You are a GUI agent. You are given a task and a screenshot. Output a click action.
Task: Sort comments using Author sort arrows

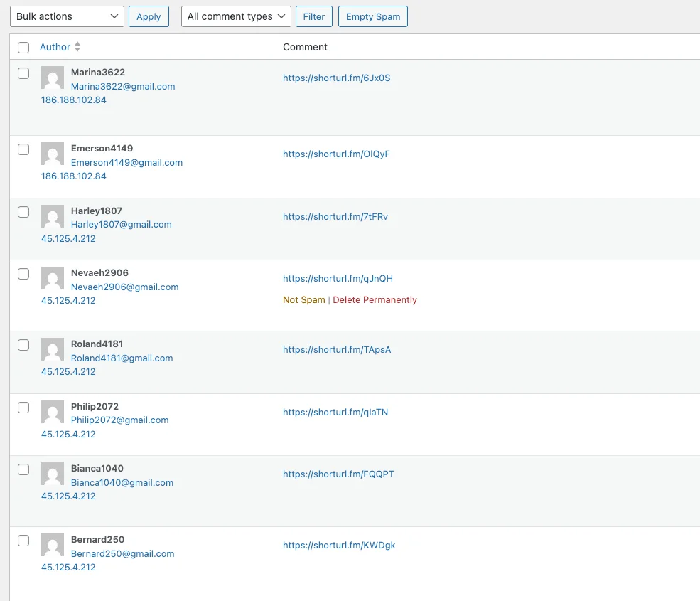coord(77,47)
